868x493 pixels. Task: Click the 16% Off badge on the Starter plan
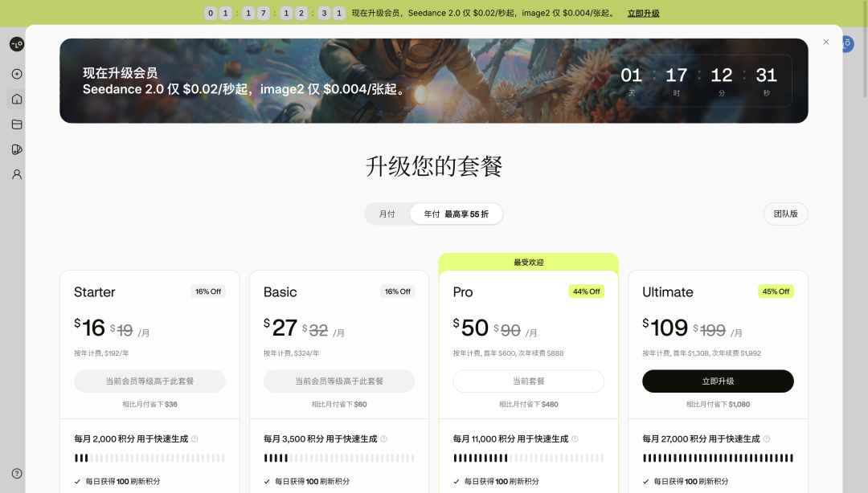pyautogui.click(x=208, y=291)
